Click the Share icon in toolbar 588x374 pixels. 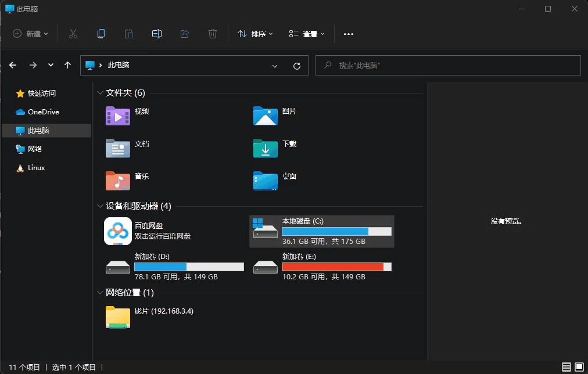[185, 34]
